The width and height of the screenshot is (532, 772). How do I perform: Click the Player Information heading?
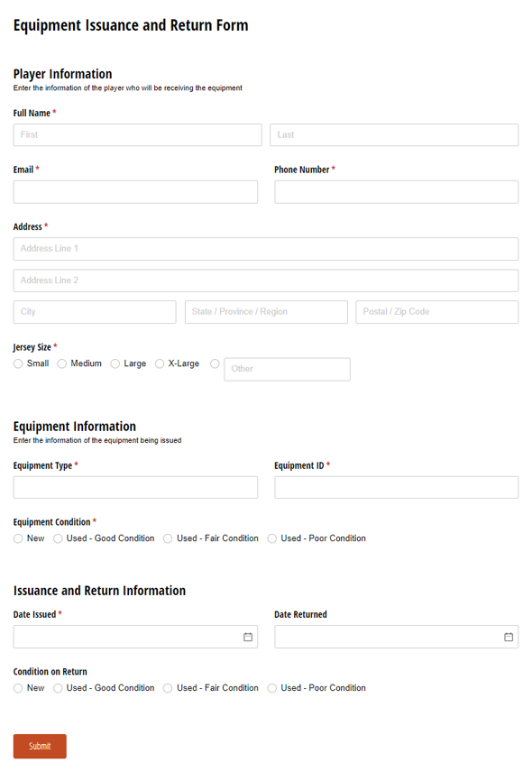(62, 74)
